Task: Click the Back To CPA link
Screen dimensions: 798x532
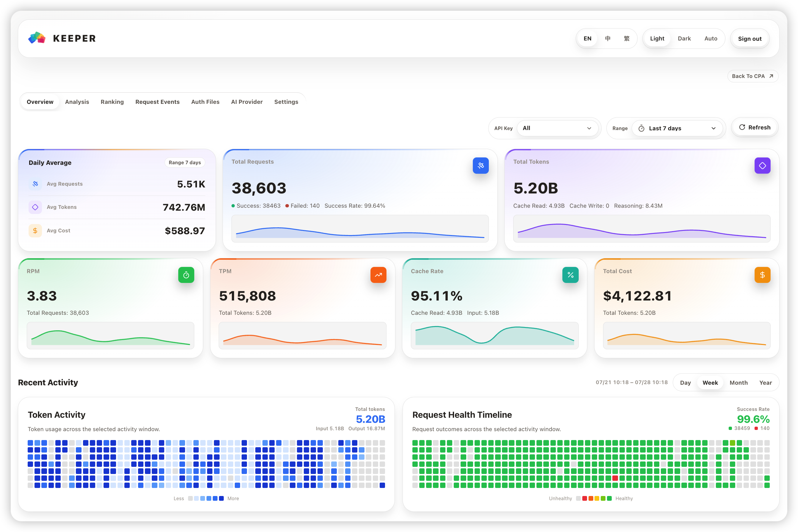Action: [753, 76]
